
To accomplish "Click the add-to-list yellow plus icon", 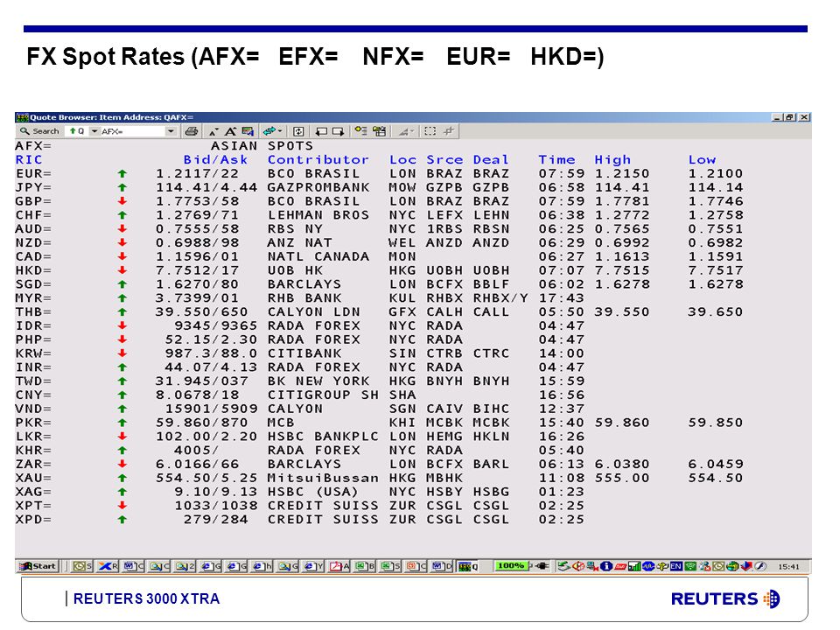I will coord(361,131).
